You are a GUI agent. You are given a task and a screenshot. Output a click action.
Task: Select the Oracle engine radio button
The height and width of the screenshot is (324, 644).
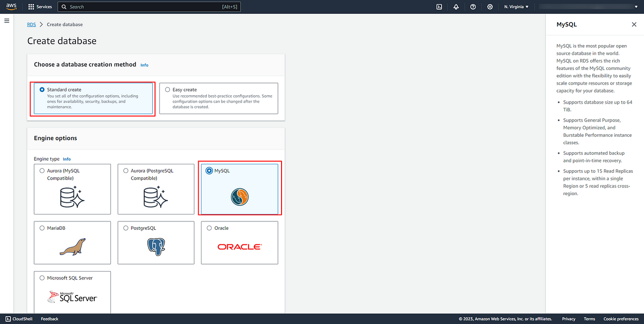point(209,228)
